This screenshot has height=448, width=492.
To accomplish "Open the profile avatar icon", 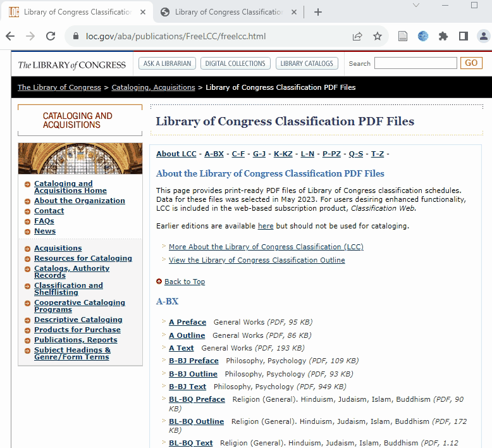I will [x=484, y=37].
